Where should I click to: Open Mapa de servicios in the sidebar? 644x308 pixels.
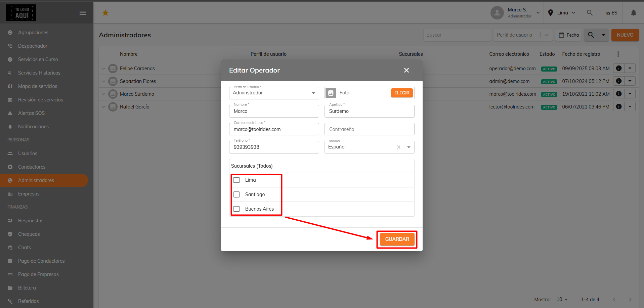click(38, 86)
